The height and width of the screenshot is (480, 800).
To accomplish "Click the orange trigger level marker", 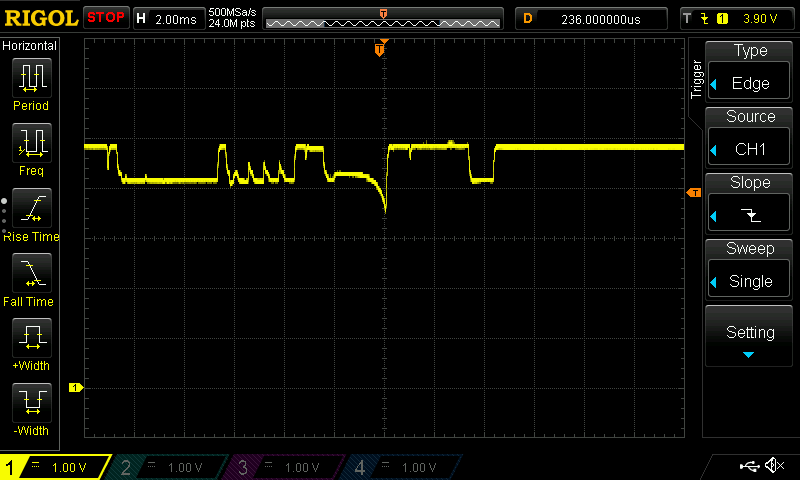I will coord(693,192).
